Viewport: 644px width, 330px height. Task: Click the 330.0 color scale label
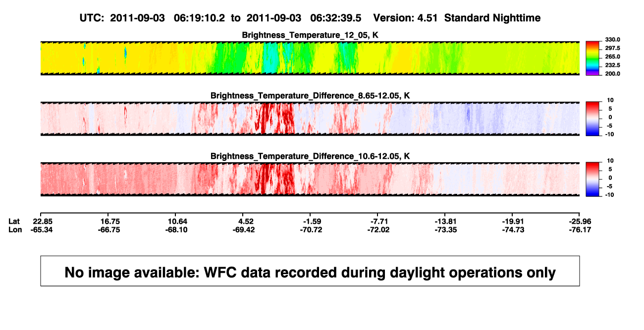coord(613,40)
